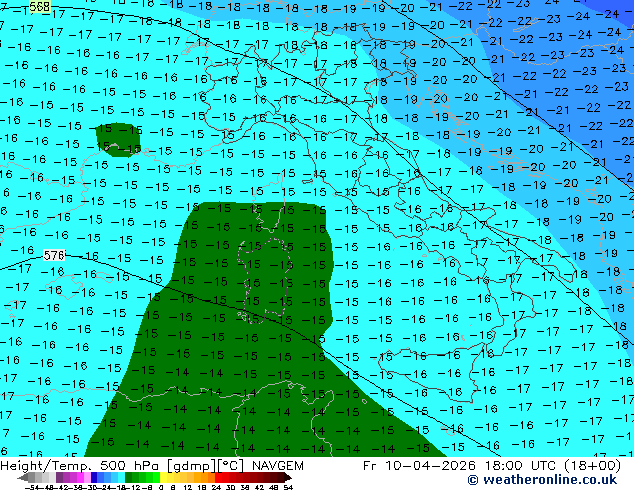
Task: Click the 568 height contour label
Action: point(40,6)
